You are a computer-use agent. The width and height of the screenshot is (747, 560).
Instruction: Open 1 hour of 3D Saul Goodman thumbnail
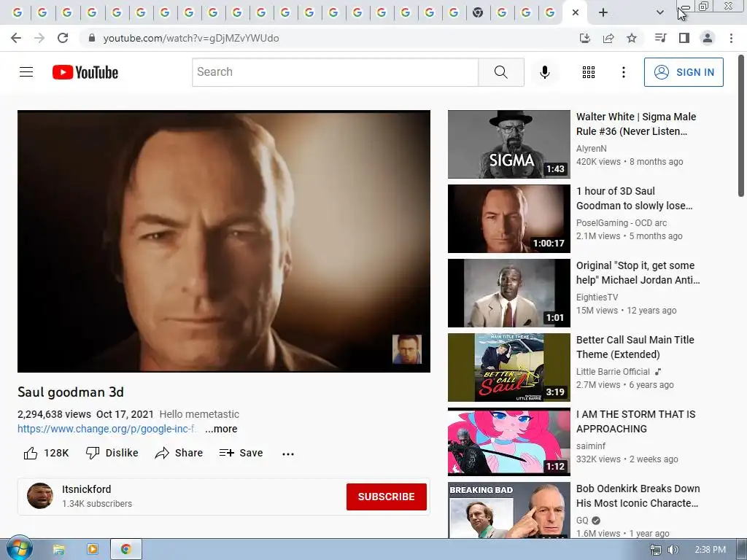pos(508,219)
